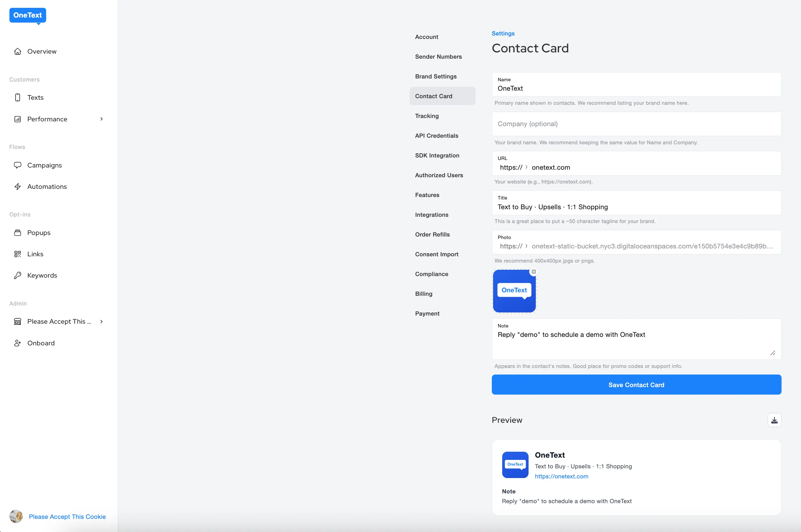Open the URL protocol https:// dropdown
Screen dimensions: 801x532
coord(513,168)
